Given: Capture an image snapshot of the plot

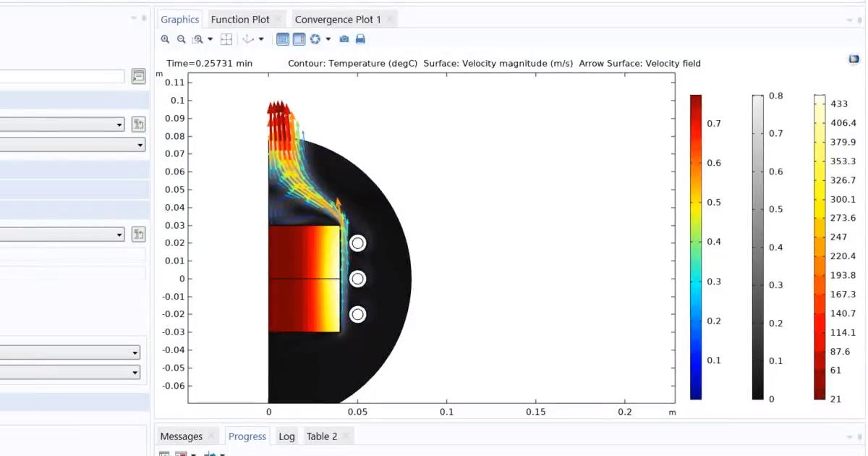Looking at the screenshot, I should (344, 39).
